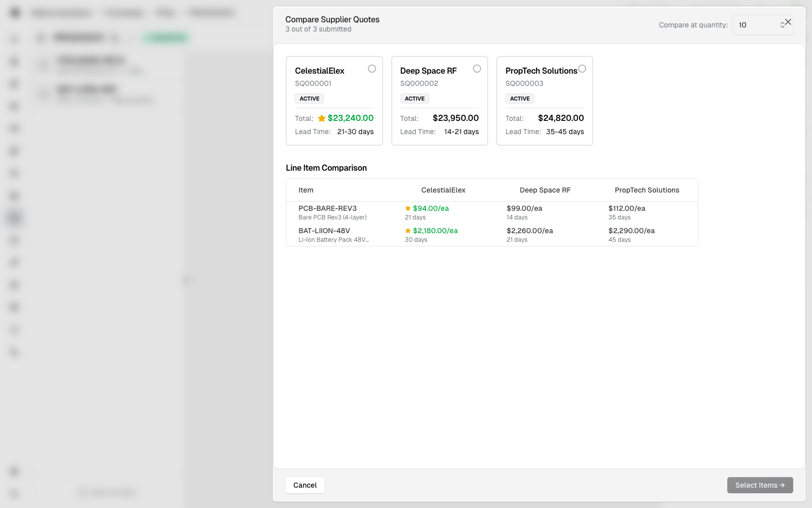Click the Select Items button

pyautogui.click(x=760, y=485)
